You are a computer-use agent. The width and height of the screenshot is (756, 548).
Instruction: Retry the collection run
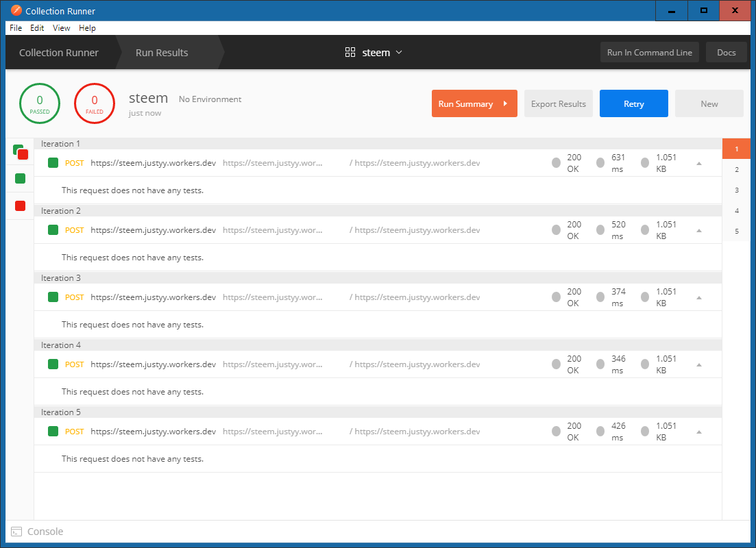pos(633,103)
